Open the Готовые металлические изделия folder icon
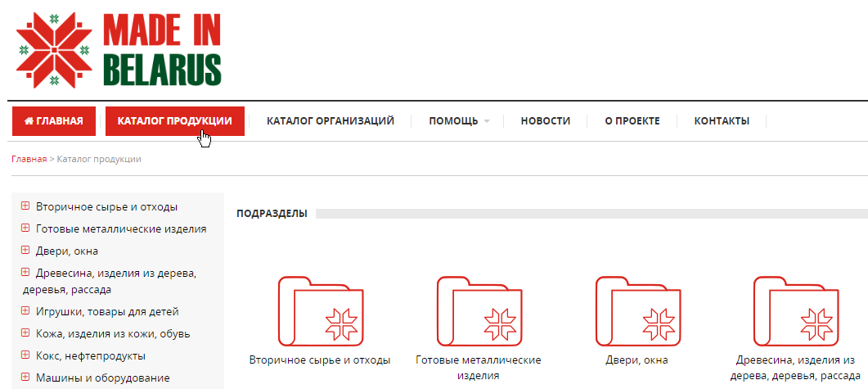 [478, 310]
